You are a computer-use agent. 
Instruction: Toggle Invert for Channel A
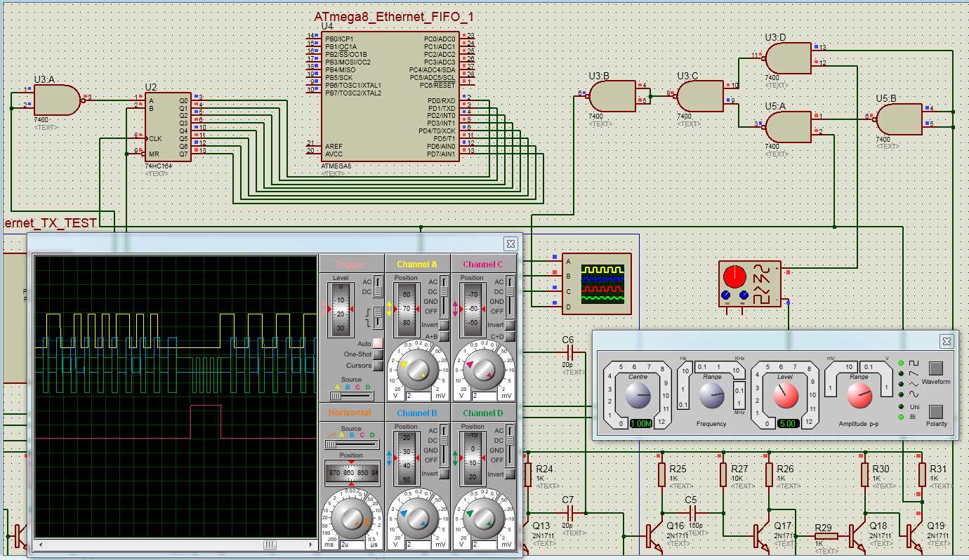tap(444, 325)
